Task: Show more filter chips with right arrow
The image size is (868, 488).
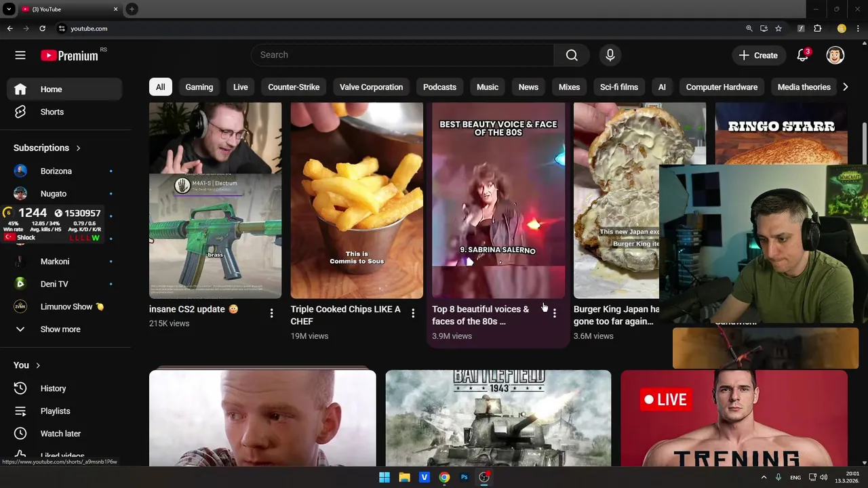Action: coord(845,87)
